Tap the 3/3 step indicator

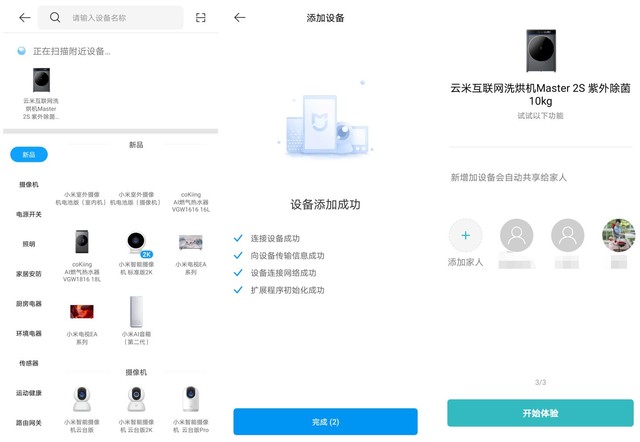pyautogui.click(x=540, y=382)
